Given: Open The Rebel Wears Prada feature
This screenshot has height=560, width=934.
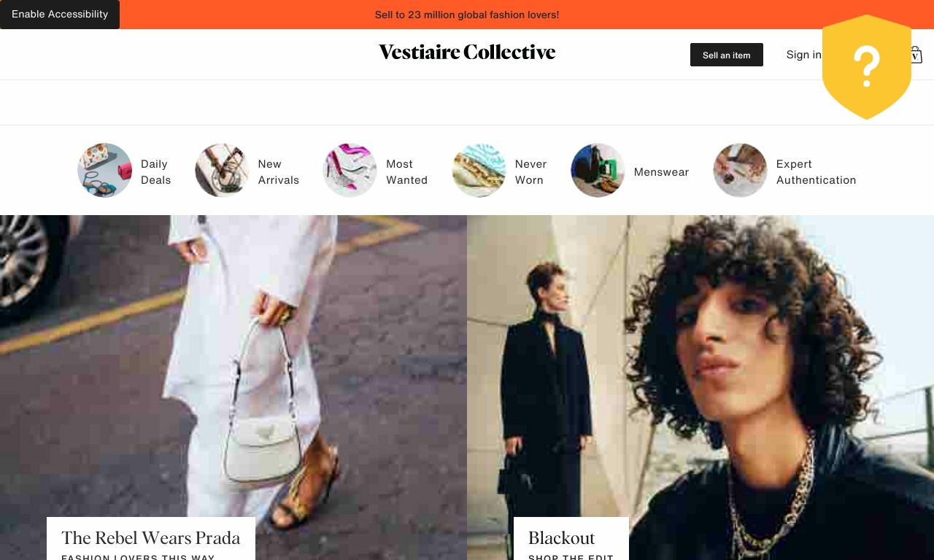Looking at the screenshot, I should (151, 539).
